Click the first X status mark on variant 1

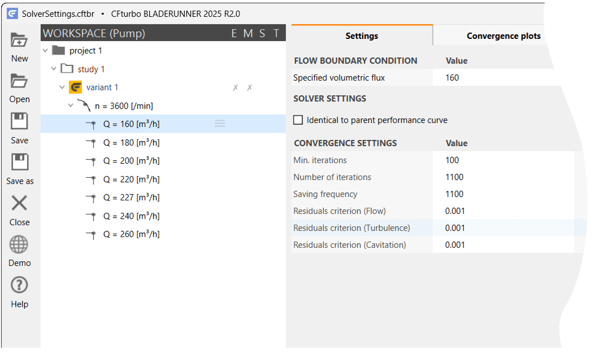235,88
